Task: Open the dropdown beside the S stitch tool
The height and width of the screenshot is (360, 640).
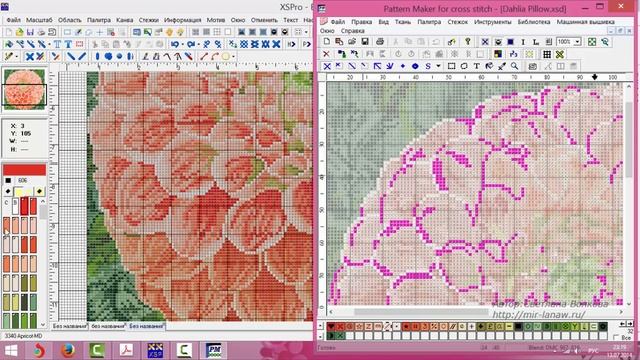Action: [x=438, y=66]
